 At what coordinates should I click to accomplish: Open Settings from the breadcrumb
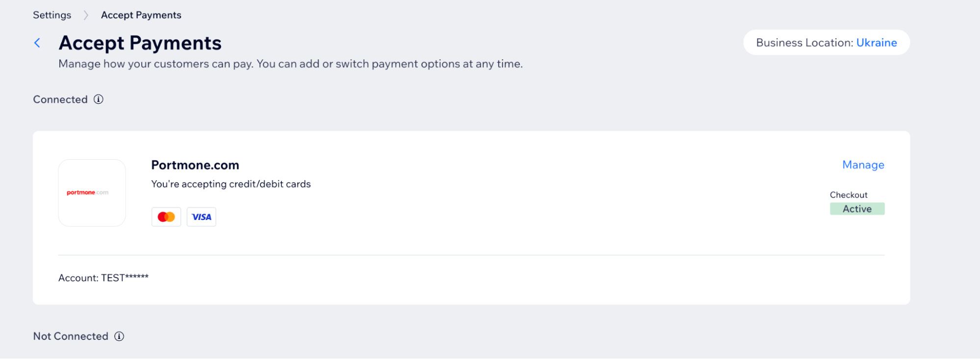pyautogui.click(x=52, y=15)
